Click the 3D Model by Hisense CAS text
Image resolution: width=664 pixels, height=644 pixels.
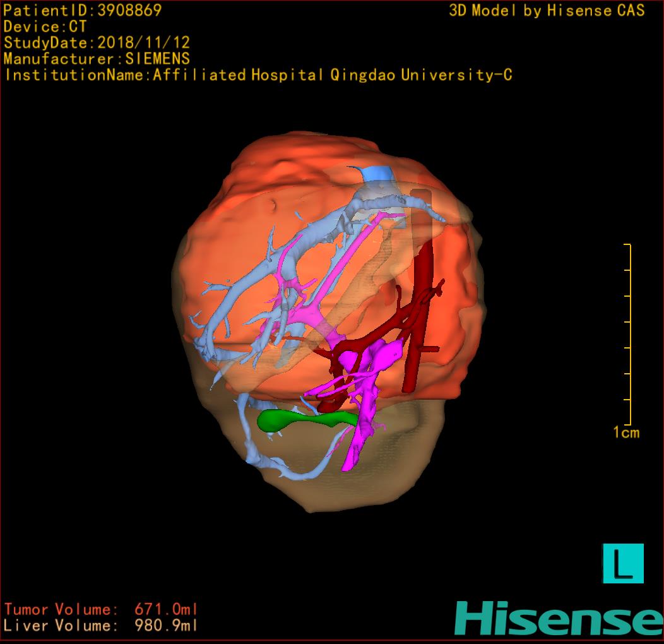[547, 11]
